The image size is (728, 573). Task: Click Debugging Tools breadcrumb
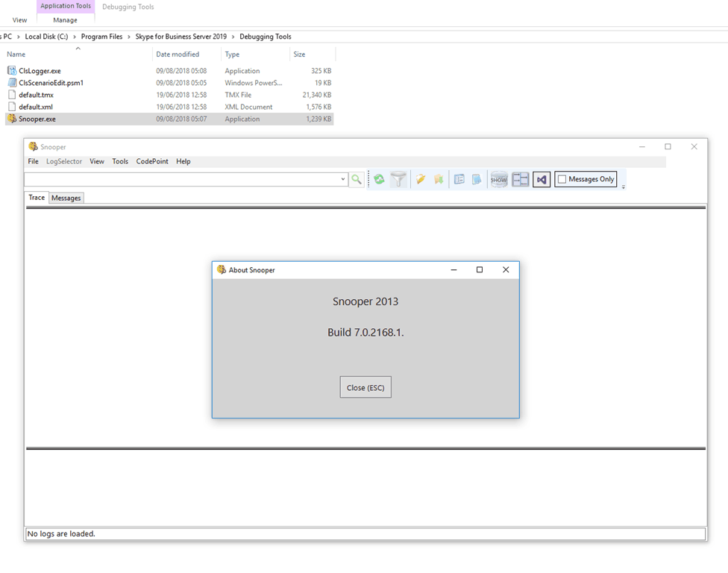coord(265,37)
